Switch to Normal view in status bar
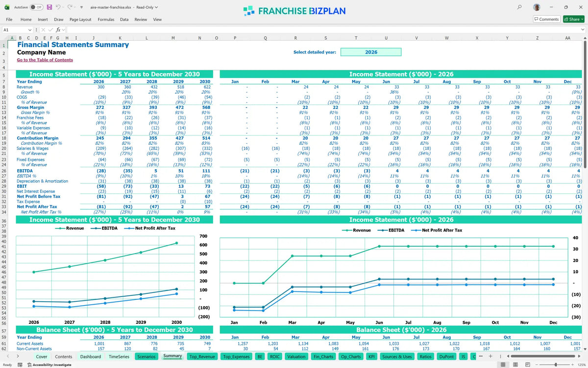 coord(502,365)
